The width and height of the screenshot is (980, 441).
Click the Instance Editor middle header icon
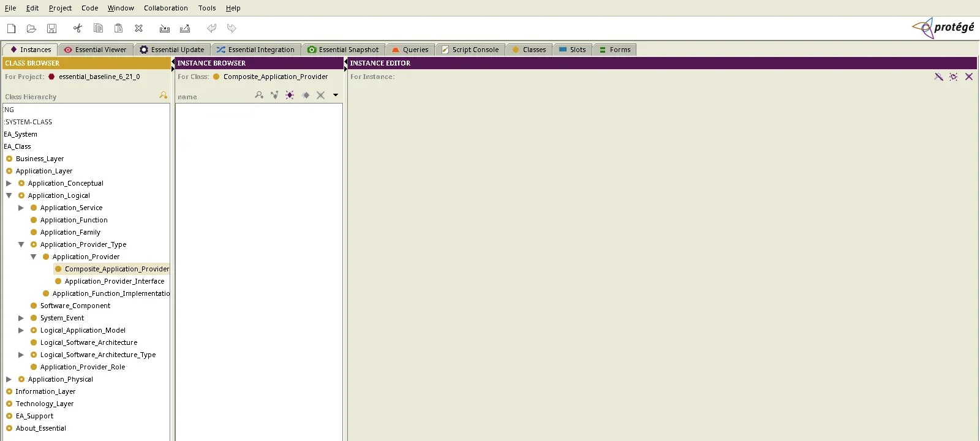[954, 77]
